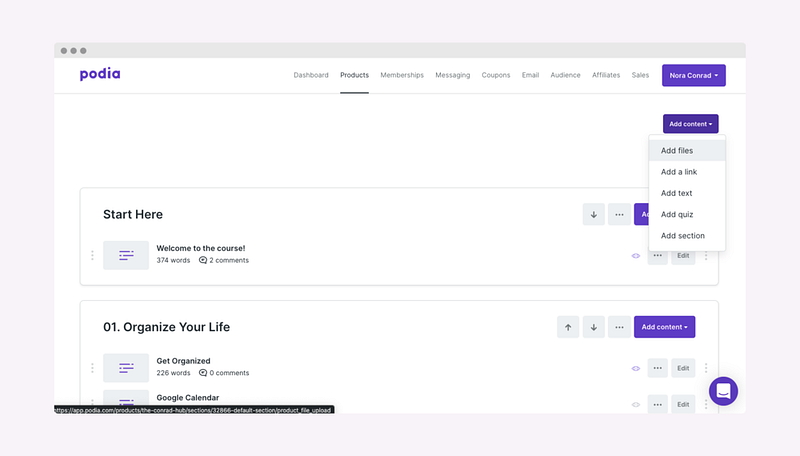Viewport: 800px width, 456px height.
Task: Expand Add content in Organize Your Life section
Action: 664,327
